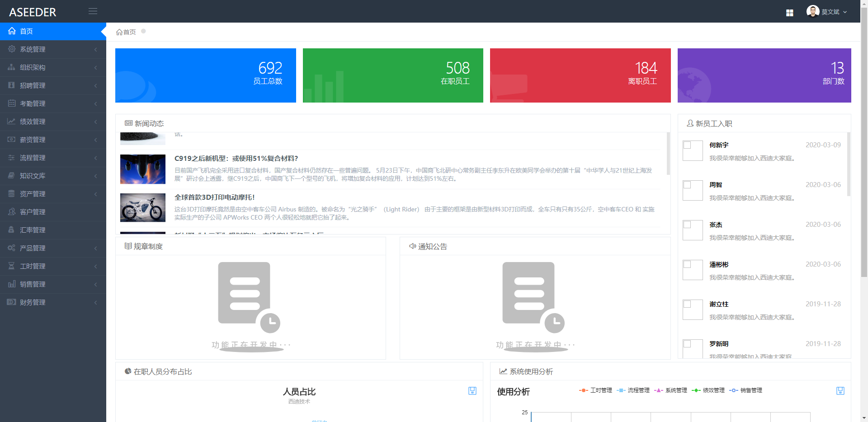Click the 新闻动态 newspaper icon
The height and width of the screenshot is (422, 868).
point(128,123)
